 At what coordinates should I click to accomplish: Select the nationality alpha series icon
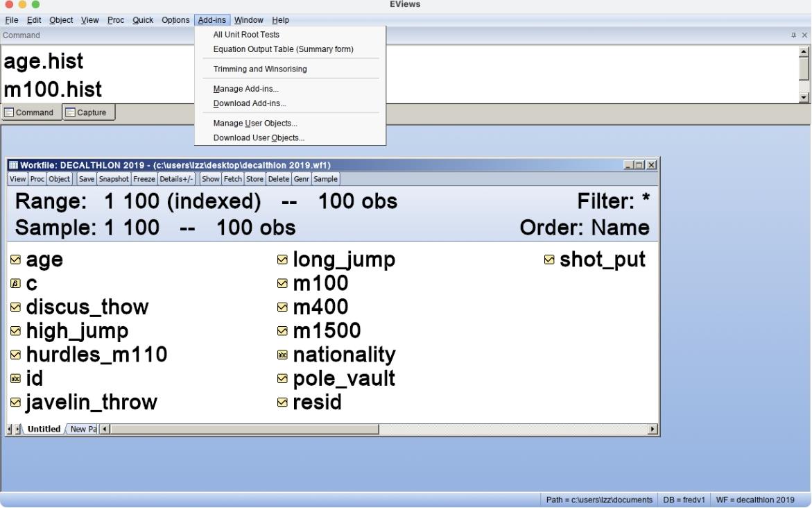pyautogui.click(x=282, y=355)
